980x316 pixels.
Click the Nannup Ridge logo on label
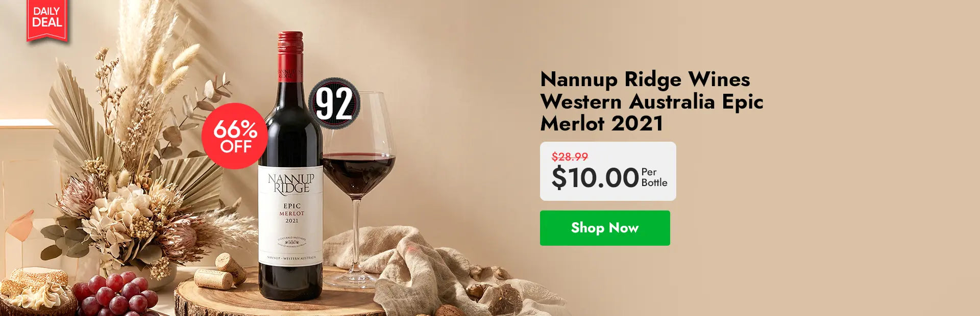tap(291, 183)
